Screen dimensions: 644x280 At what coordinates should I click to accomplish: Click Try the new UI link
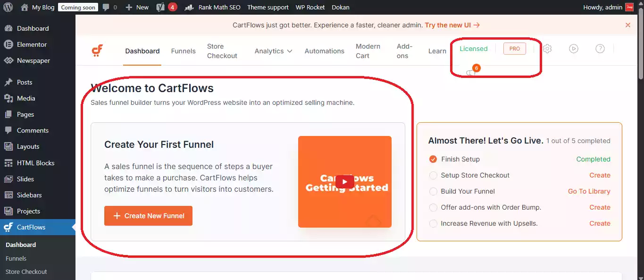(x=452, y=25)
